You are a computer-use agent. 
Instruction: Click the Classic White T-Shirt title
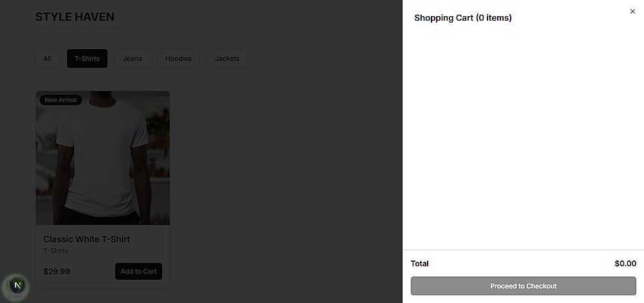coord(87,239)
